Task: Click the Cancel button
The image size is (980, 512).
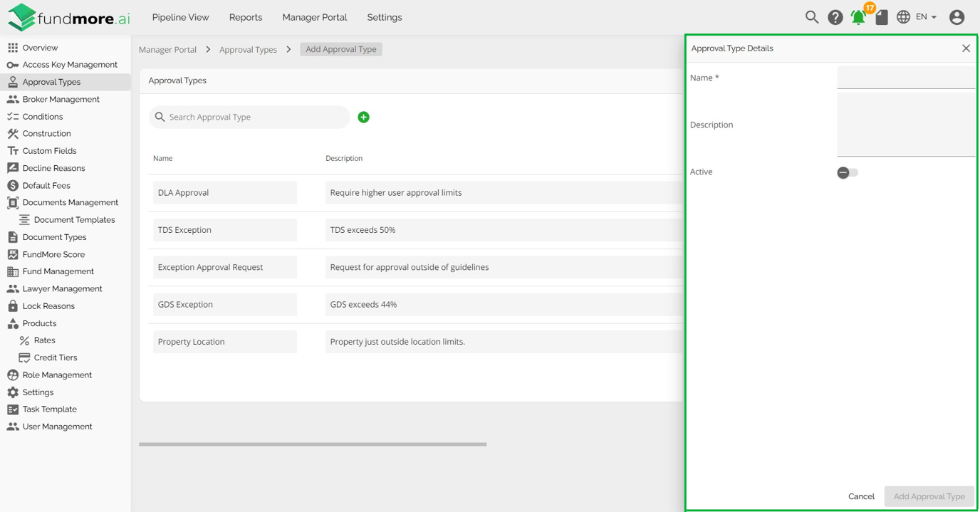Action: pyautogui.click(x=860, y=496)
